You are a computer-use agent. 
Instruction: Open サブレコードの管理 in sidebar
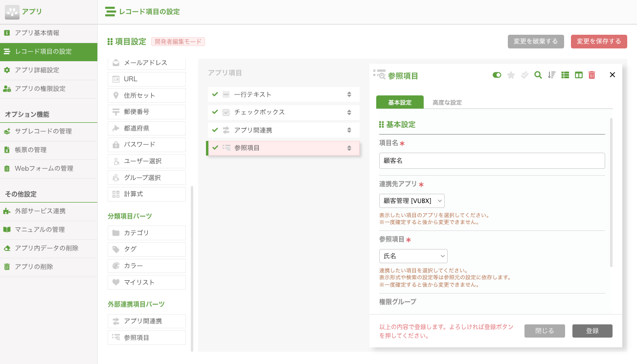[x=48, y=131]
